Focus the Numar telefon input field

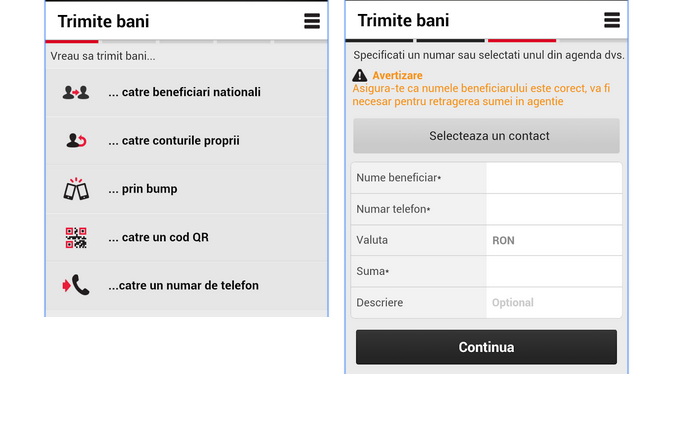(x=554, y=209)
